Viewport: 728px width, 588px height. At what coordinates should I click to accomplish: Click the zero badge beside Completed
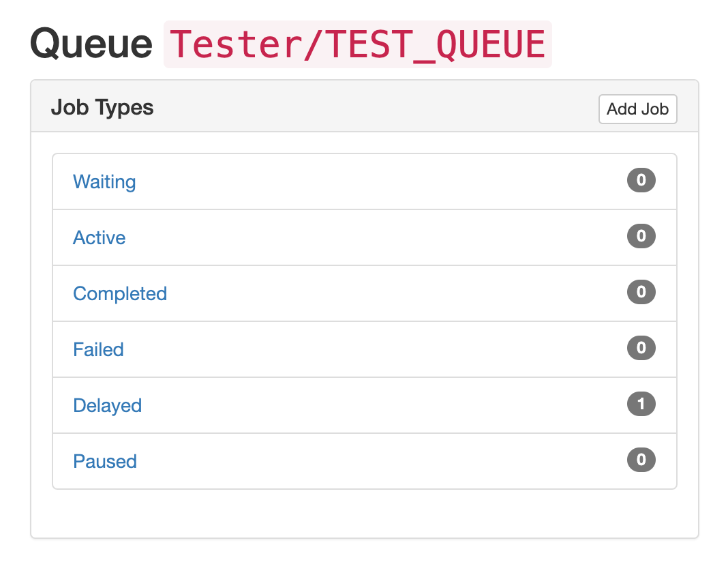641,292
